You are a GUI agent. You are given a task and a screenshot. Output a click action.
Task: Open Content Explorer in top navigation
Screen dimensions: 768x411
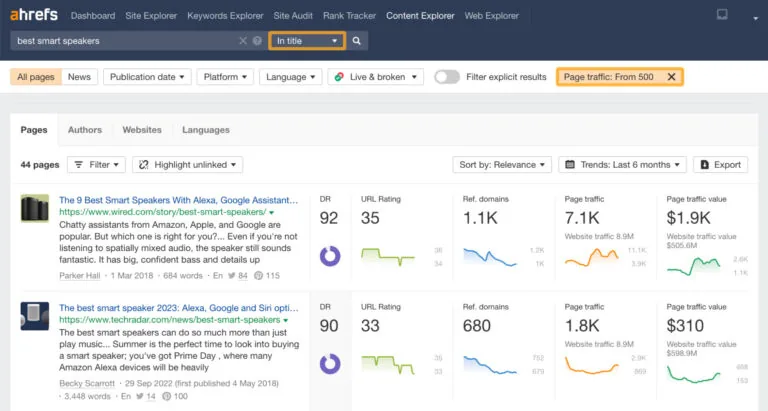click(x=420, y=16)
